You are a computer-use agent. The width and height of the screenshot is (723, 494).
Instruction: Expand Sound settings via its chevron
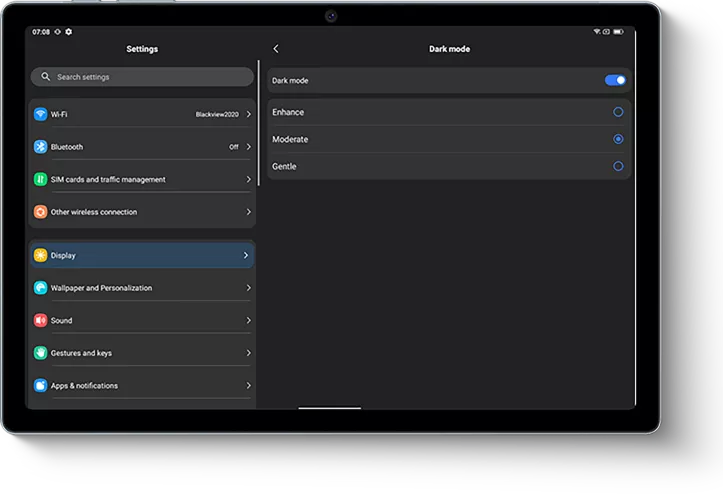point(248,321)
